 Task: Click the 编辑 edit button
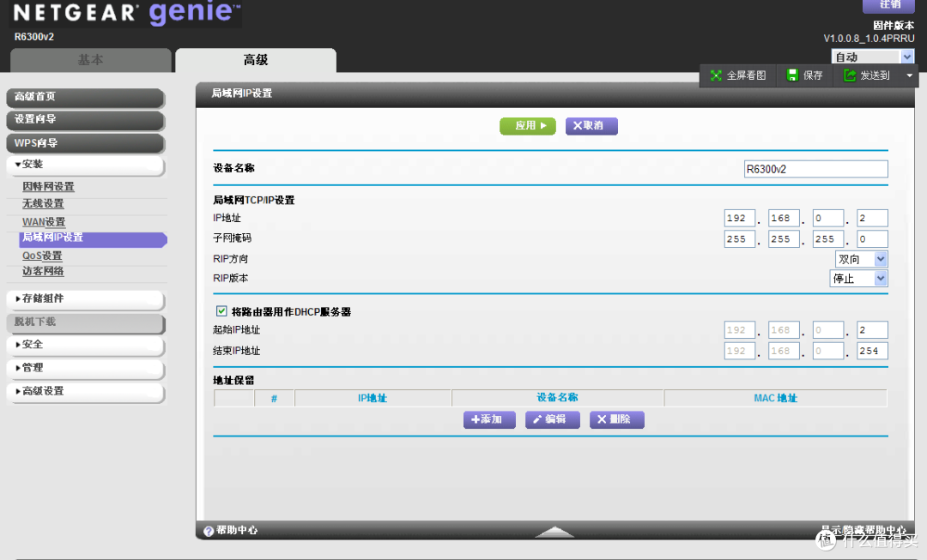point(553,419)
